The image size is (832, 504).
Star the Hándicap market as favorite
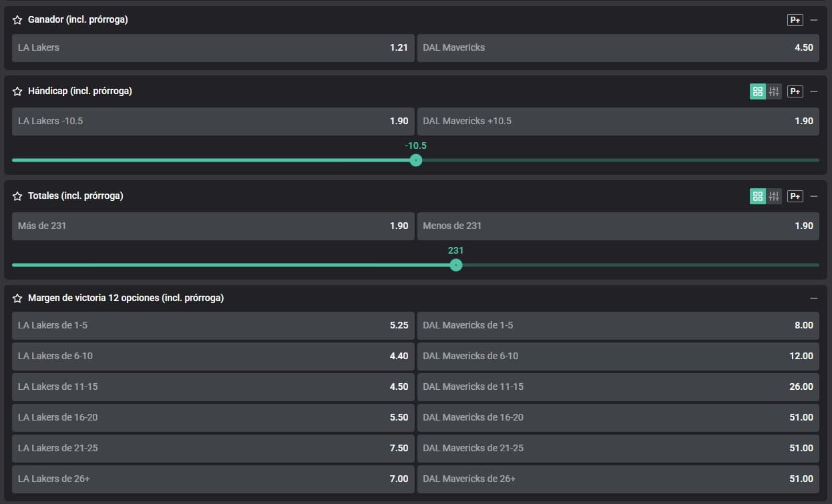[x=17, y=91]
